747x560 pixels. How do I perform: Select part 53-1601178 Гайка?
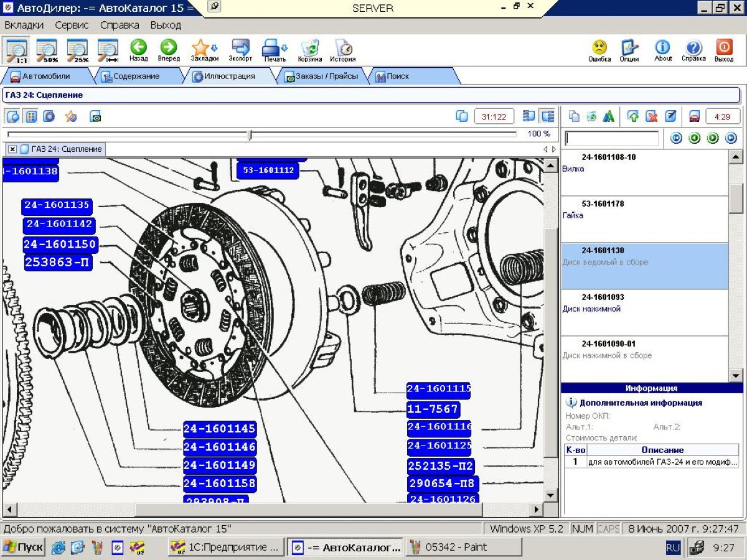(x=644, y=219)
